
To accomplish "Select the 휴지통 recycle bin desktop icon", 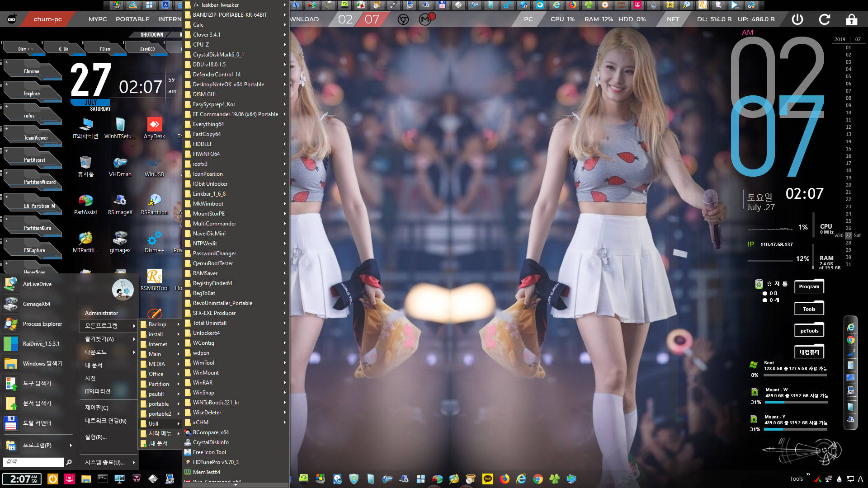I will [x=85, y=166].
